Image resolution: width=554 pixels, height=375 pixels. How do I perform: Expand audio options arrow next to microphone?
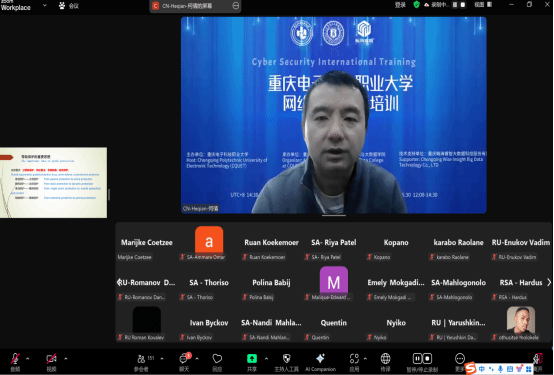28,359
